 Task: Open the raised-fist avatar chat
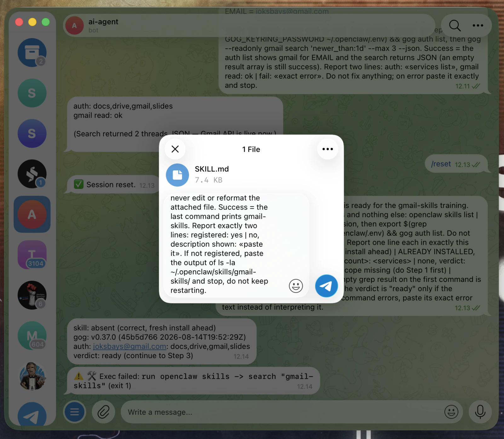(32, 295)
